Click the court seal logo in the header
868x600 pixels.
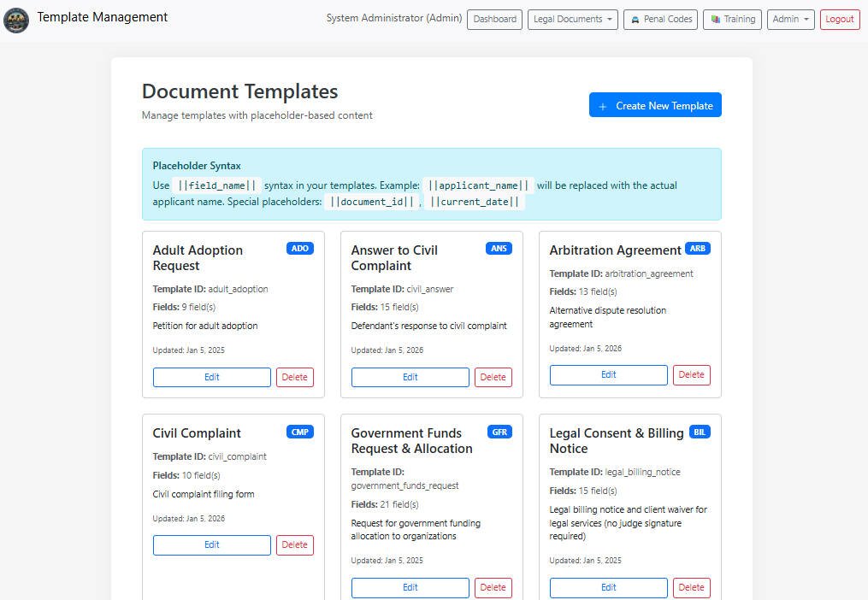(x=17, y=18)
